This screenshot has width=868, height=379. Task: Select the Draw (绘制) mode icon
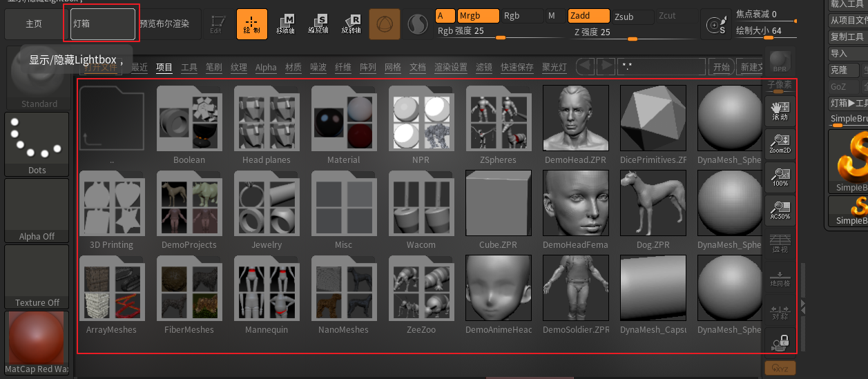(x=252, y=23)
